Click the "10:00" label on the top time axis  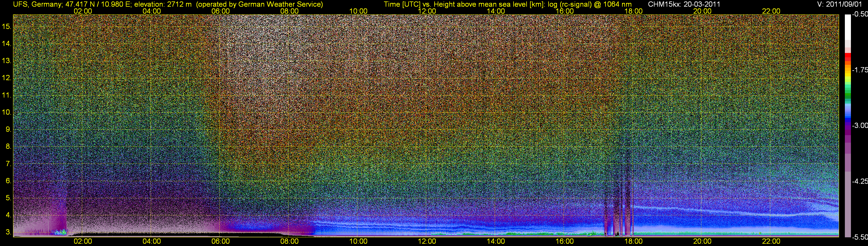pyautogui.click(x=358, y=11)
